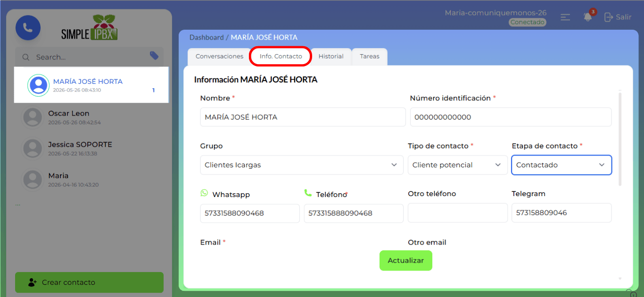The height and width of the screenshot is (297, 644).
Task: Click the Dashboard breadcrumb link
Action: coord(206,37)
